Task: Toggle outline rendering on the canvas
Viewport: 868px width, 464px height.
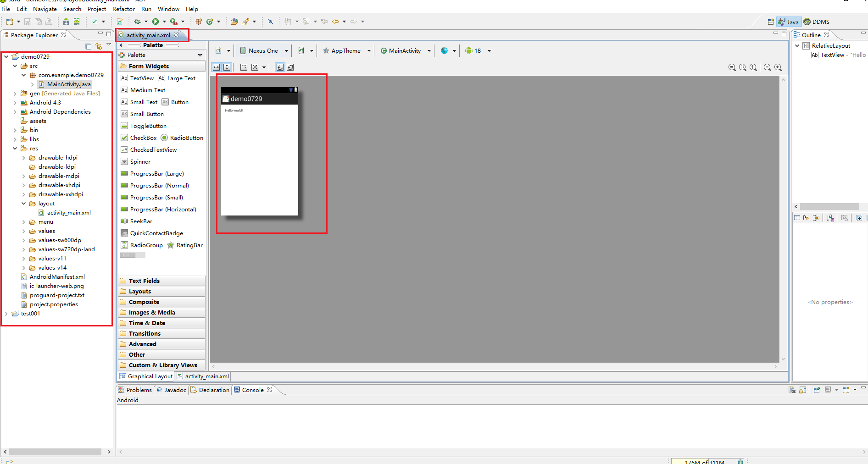Action: pos(244,67)
